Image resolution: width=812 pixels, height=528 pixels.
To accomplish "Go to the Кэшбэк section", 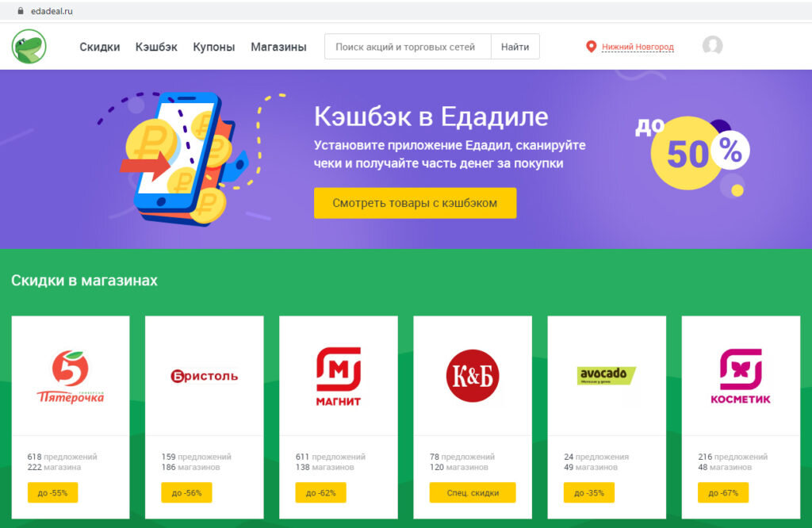I will point(156,47).
